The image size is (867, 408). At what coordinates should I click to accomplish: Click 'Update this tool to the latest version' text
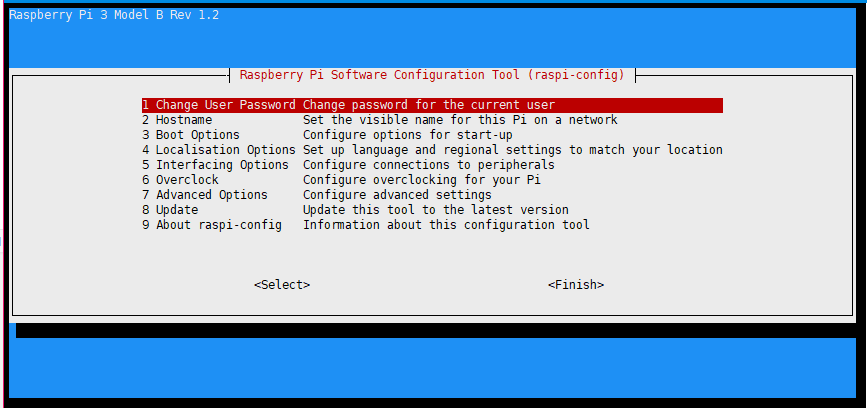[x=436, y=210]
